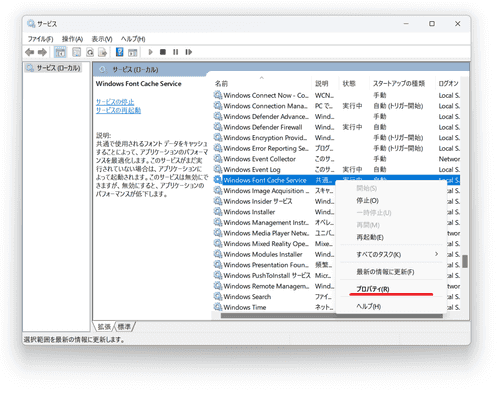The height and width of the screenshot is (395, 500).
Task: Click the Windows Font Cache Service heading in details pane
Action: pyautogui.click(x=139, y=84)
